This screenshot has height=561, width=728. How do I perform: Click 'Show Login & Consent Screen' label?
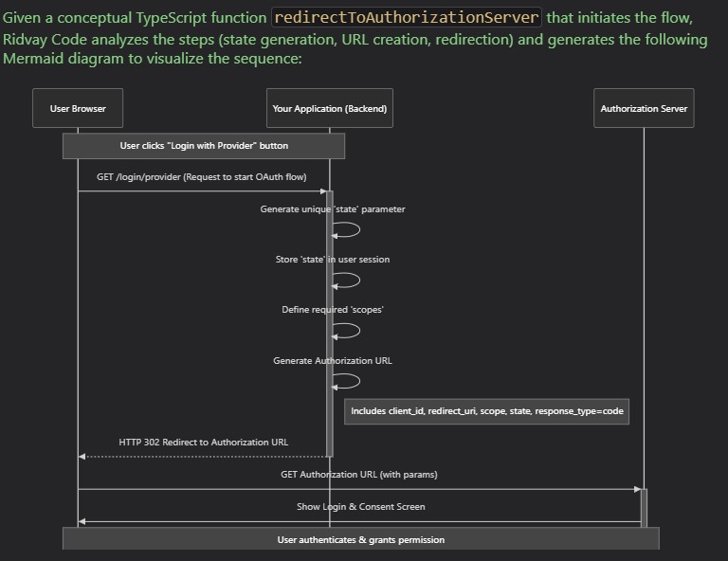(x=361, y=507)
